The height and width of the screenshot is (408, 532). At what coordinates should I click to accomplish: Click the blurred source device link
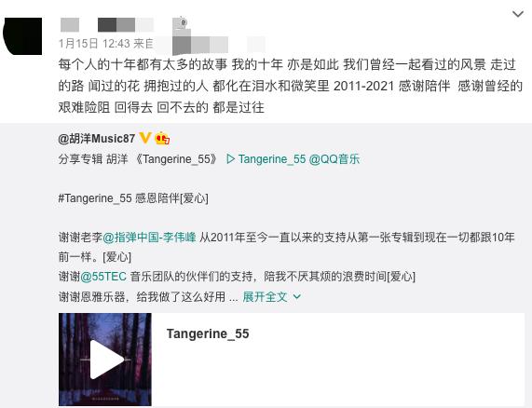pyautogui.click(x=211, y=45)
